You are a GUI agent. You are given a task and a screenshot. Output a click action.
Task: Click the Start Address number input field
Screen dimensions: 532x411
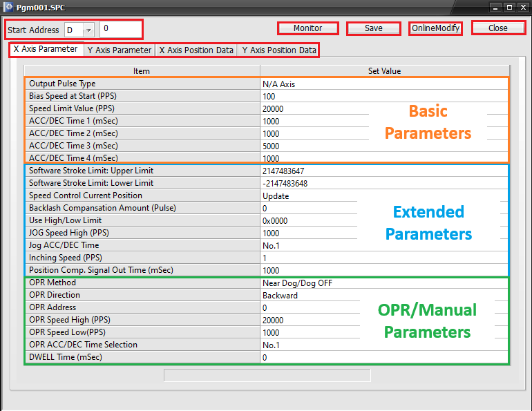coord(120,30)
